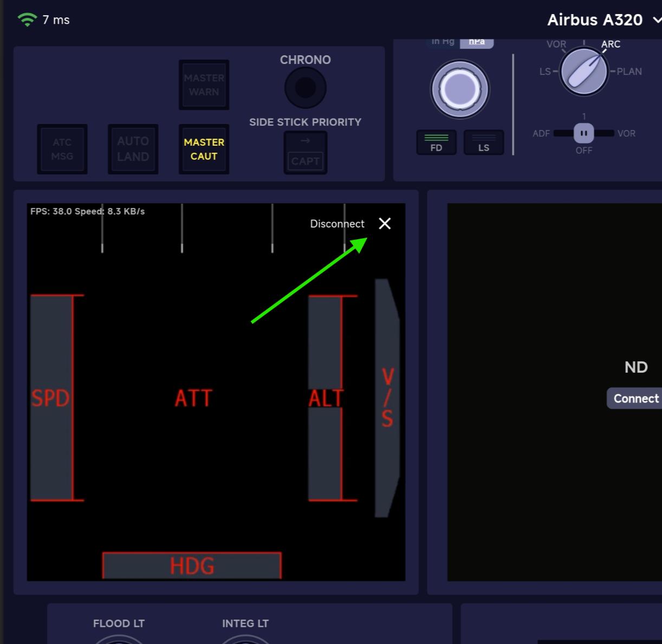Disconnect the PFD display with the X

385,224
